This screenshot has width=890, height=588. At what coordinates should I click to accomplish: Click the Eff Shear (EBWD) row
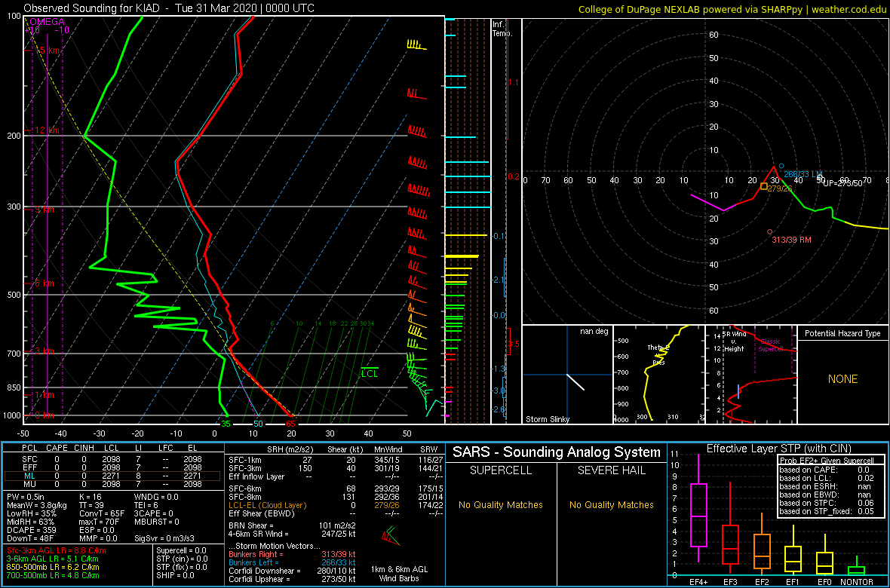336,513
